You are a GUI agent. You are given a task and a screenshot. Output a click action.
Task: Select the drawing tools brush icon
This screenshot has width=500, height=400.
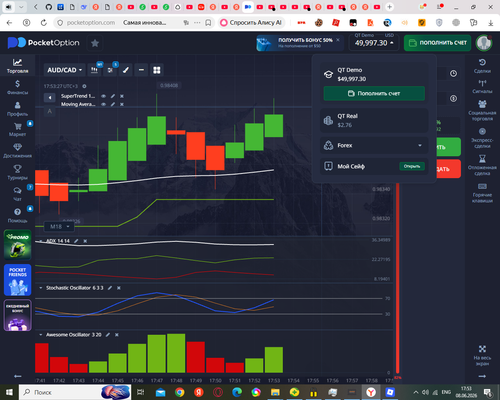pyautogui.click(x=126, y=70)
